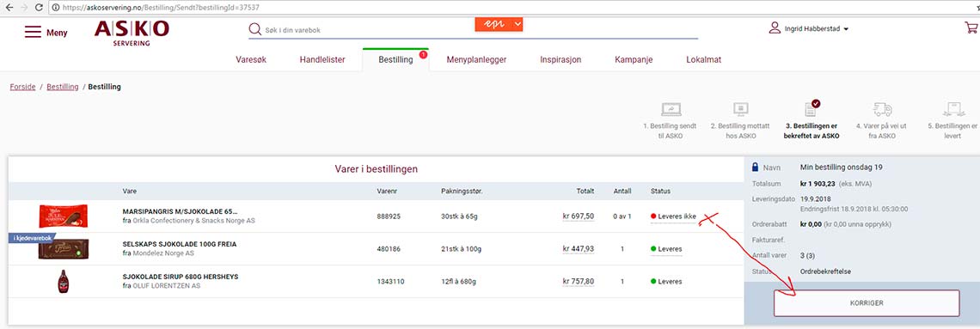The height and width of the screenshot is (329, 980).
Task: Reload the page
Action: 39,8
